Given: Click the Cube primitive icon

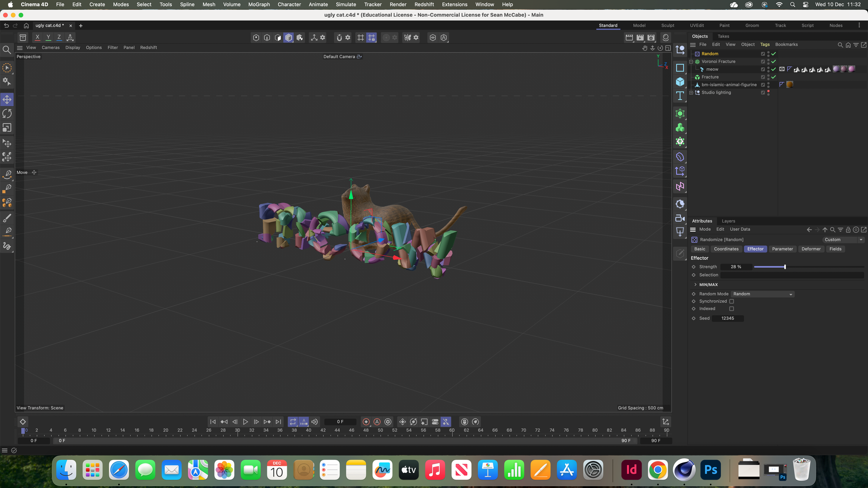Looking at the screenshot, I should tap(680, 82).
